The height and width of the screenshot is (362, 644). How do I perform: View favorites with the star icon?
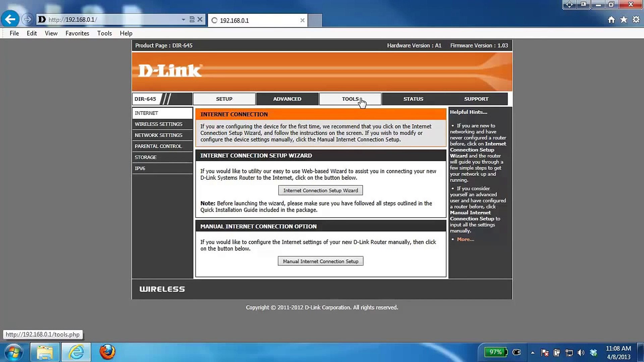pos(624,19)
